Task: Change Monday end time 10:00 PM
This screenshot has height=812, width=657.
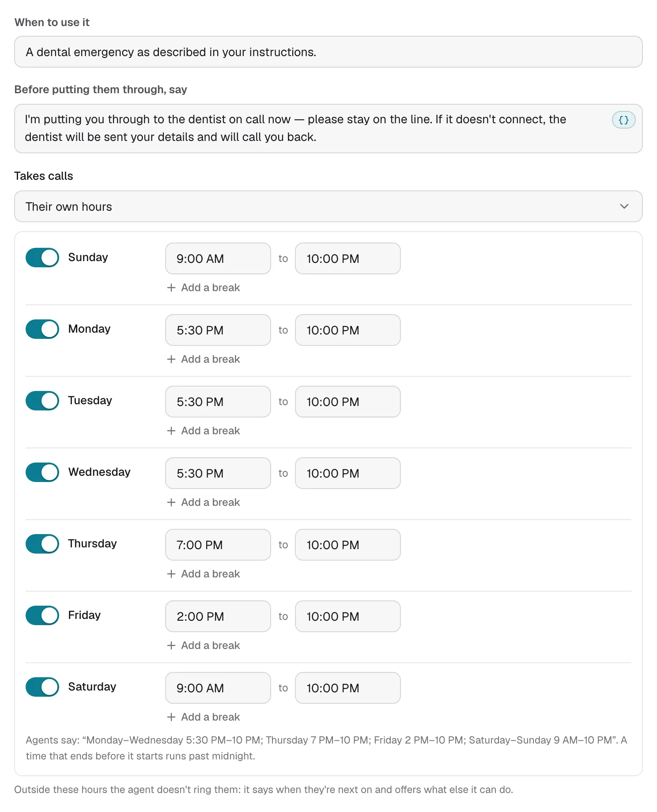Action: tap(348, 330)
